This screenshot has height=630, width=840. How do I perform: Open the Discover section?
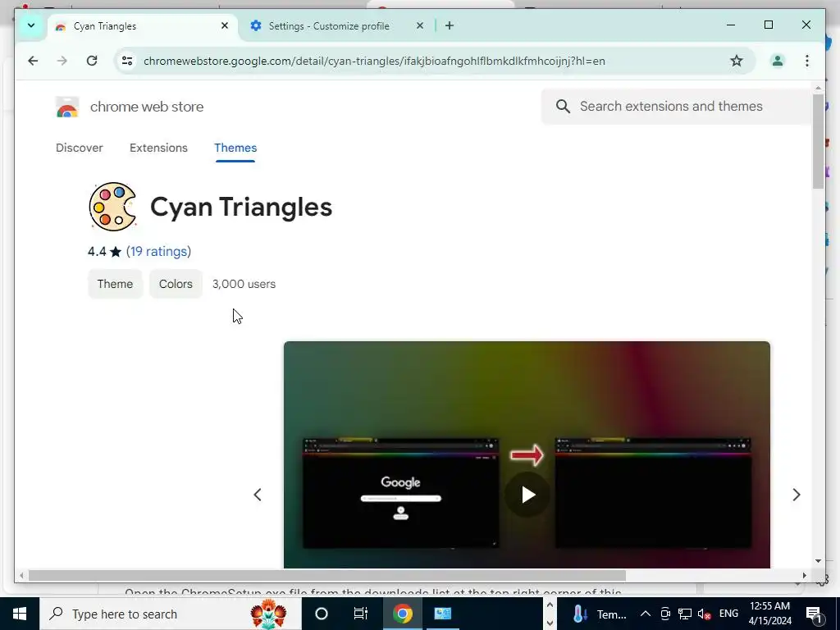coord(80,148)
